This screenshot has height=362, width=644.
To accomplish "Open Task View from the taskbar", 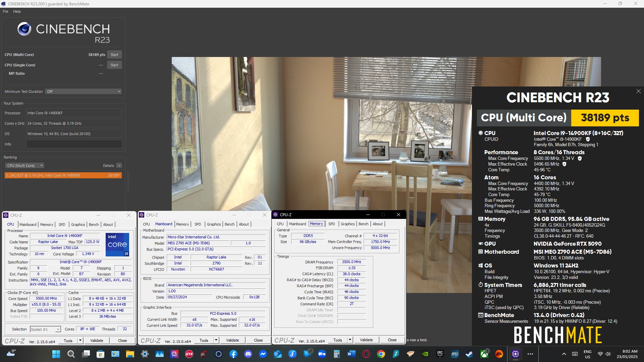I will [86, 354].
